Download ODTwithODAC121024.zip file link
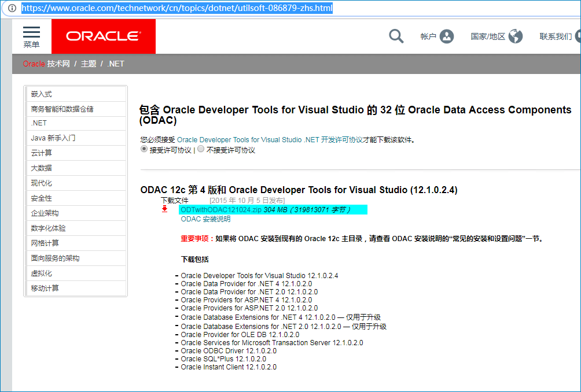This screenshot has width=581, height=392. pos(221,210)
